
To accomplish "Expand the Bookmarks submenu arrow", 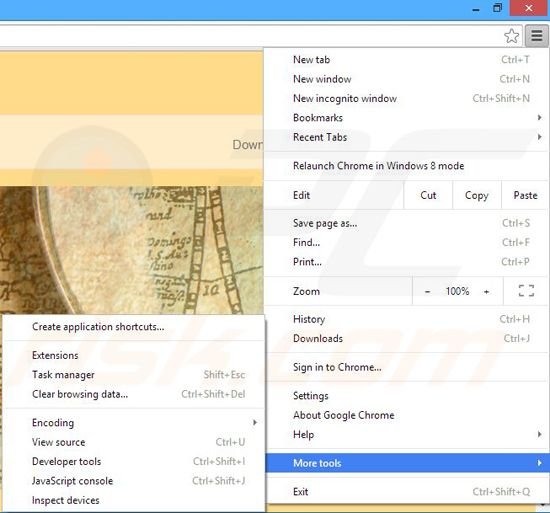I will pyautogui.click(x=539, y=117).
